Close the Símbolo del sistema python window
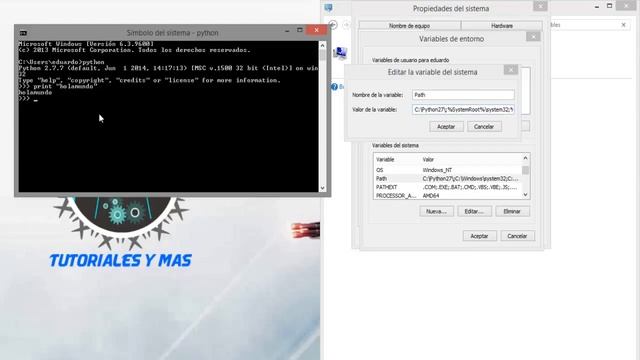Screen dimensions: 640x360 pyautogui.click(x=316, y=30)
